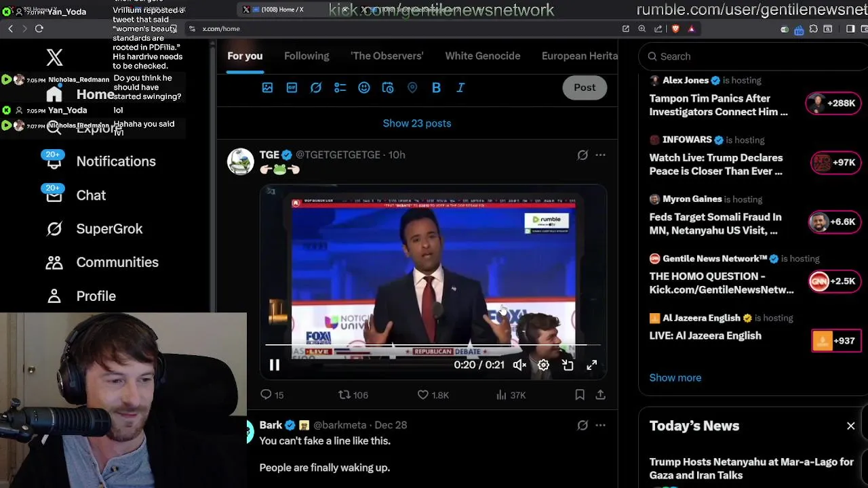Screen dimensions: 868x488
Task: View TGE post analytics
Action: (511, 394)
